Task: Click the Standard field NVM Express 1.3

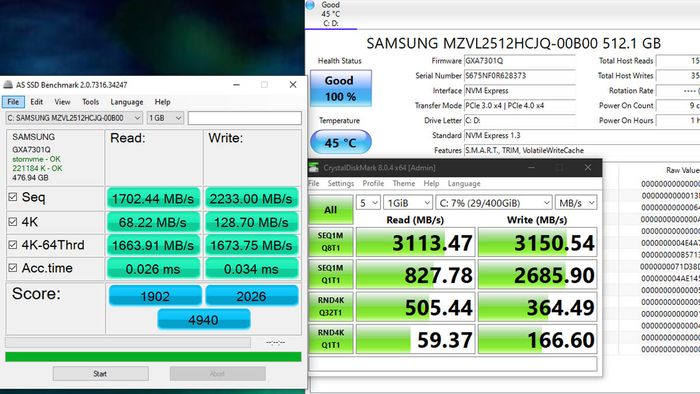Action: click(582, 135)
